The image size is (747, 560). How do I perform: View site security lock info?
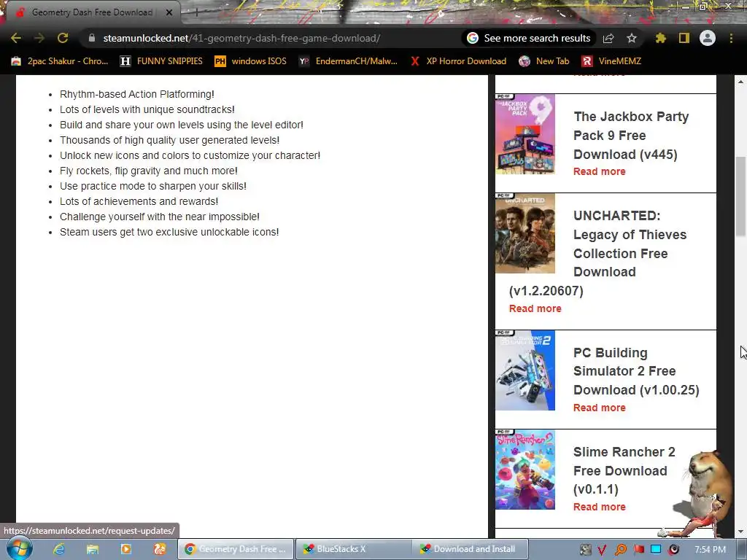coord(92,38)
